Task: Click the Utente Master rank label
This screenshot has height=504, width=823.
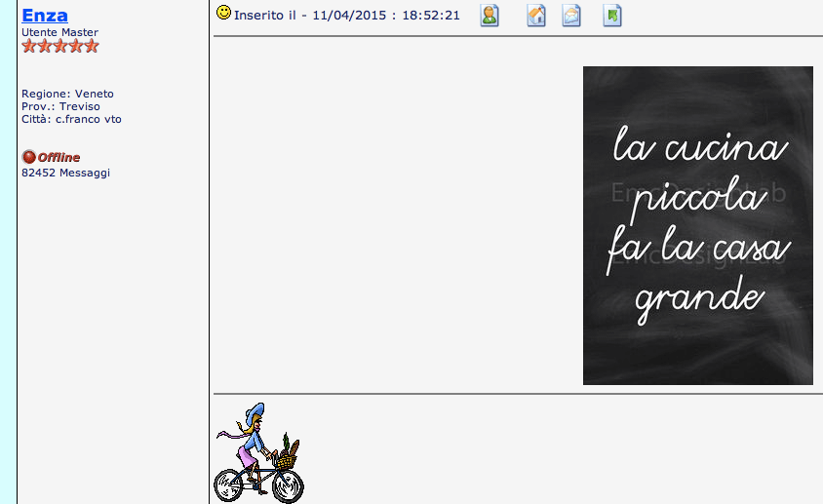Action: (59, 32)
